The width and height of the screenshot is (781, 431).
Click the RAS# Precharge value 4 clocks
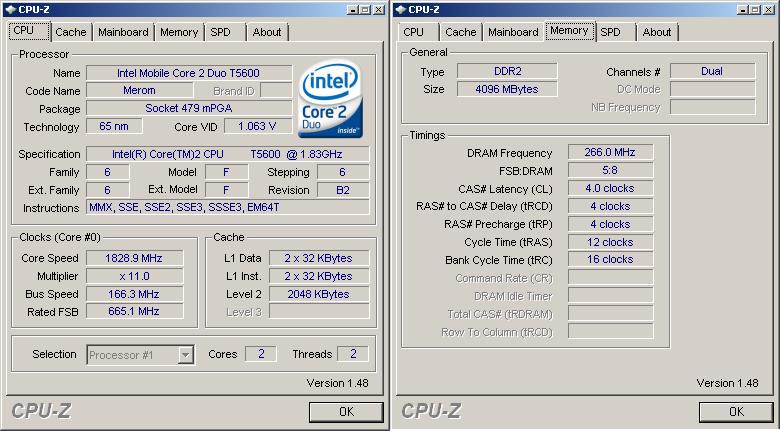coord(610,224)
